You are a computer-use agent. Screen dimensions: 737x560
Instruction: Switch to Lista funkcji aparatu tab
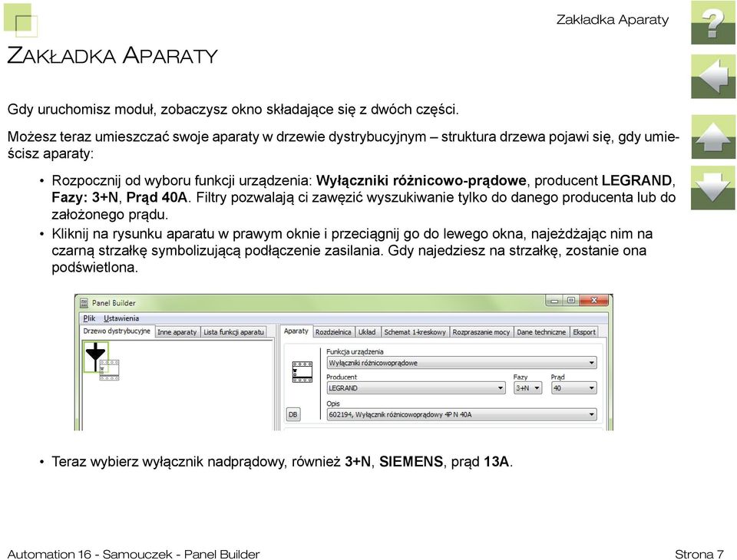(x=233, y=331)
